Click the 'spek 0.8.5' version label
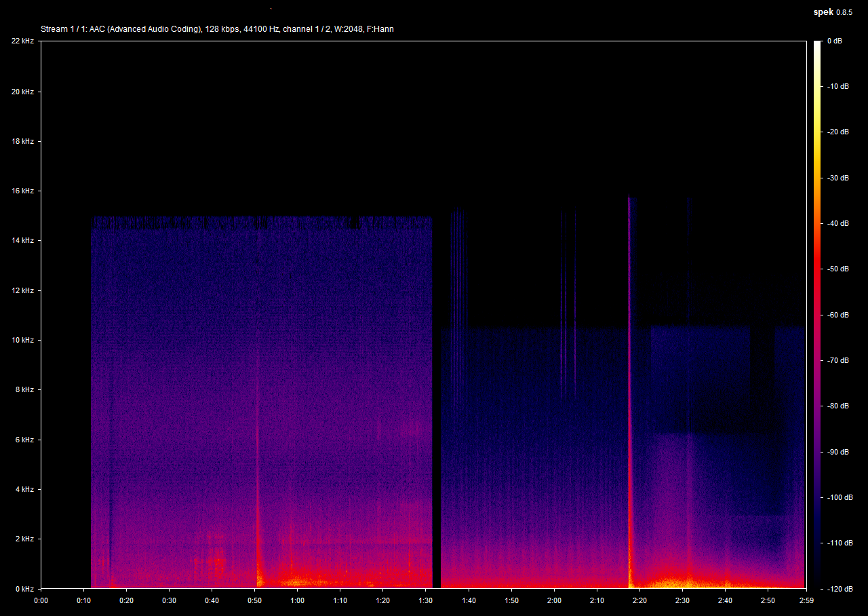Viewport: 868px width, 616px height. tap(833, 12)
